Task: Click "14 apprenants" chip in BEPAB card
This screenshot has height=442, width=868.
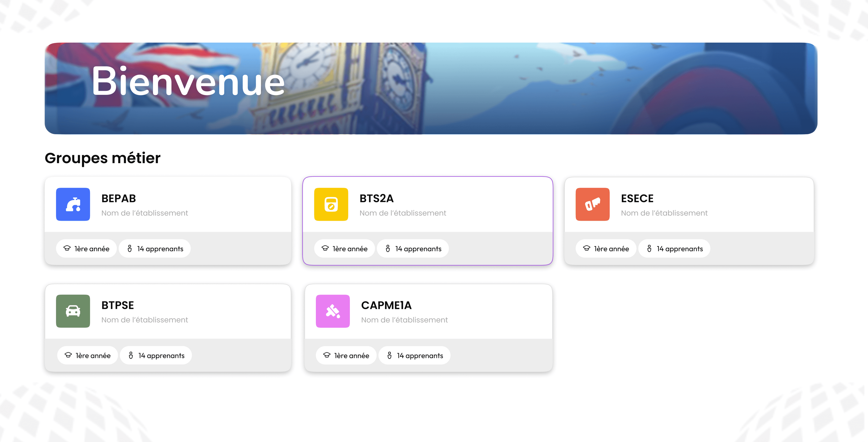Action: coord(155,249)
